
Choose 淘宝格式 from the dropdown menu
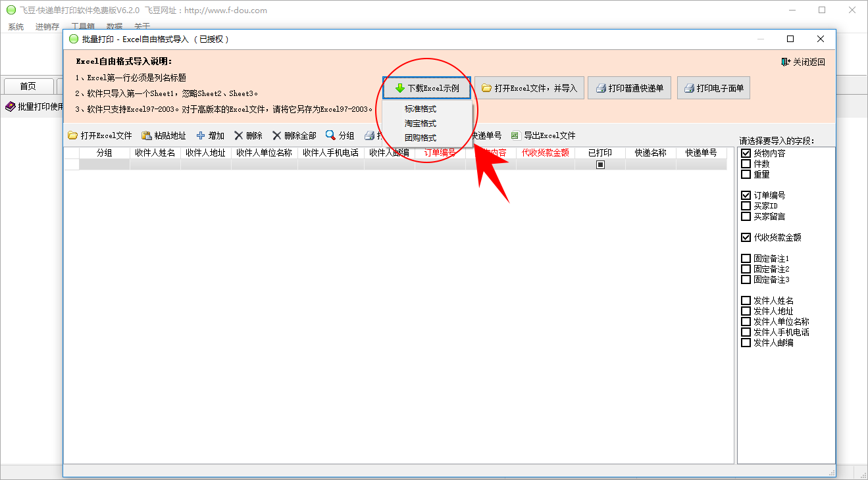421,124
